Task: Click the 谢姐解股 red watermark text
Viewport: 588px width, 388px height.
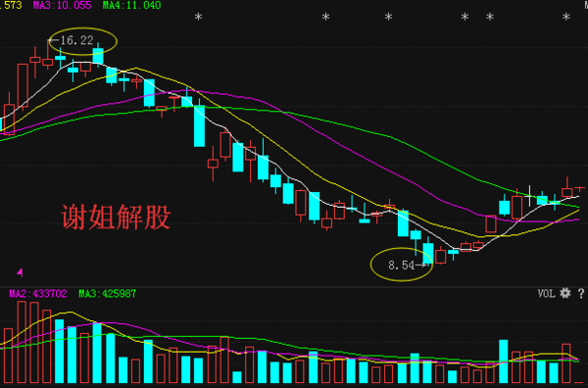Action: pos(116,218)
